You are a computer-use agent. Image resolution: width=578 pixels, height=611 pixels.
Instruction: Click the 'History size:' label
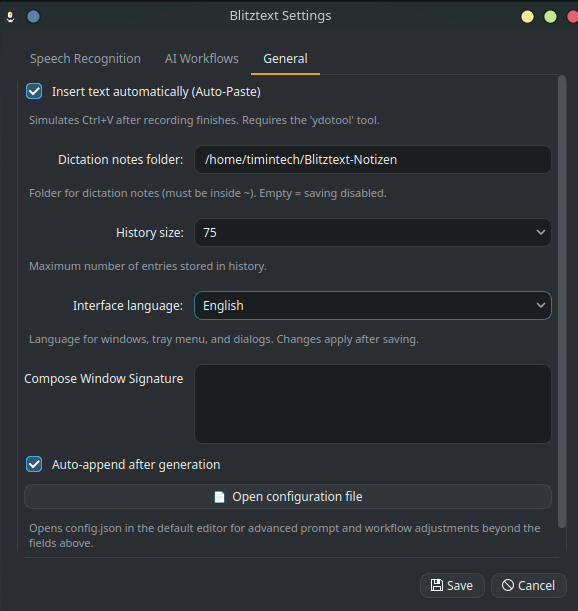point(150,233)
